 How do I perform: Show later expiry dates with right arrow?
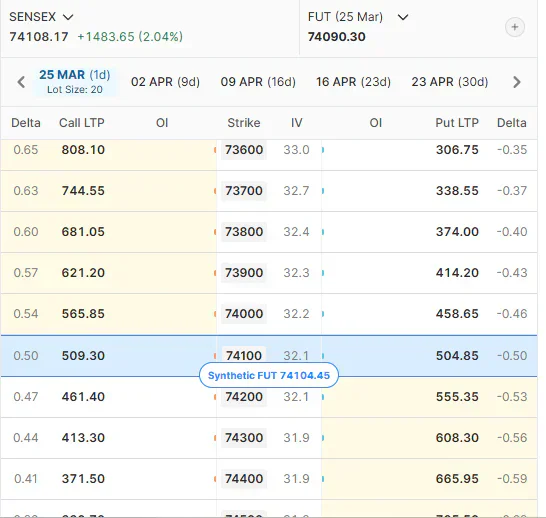tap(517, 82)
